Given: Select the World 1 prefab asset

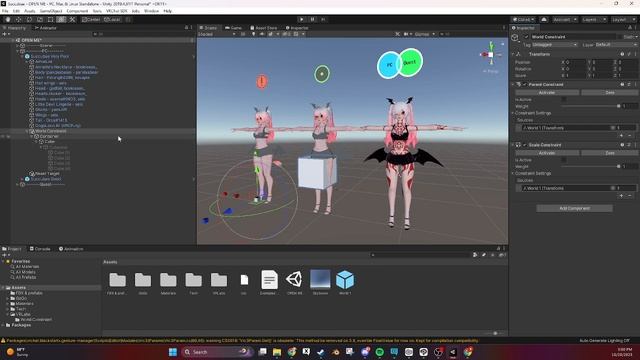Looking at the screenshot, I should (x=345, y=282).
